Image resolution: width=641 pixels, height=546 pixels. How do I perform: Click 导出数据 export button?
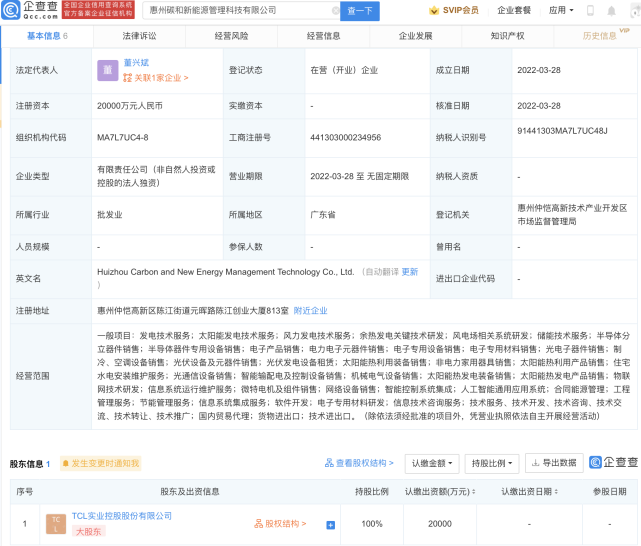[554, 463]
